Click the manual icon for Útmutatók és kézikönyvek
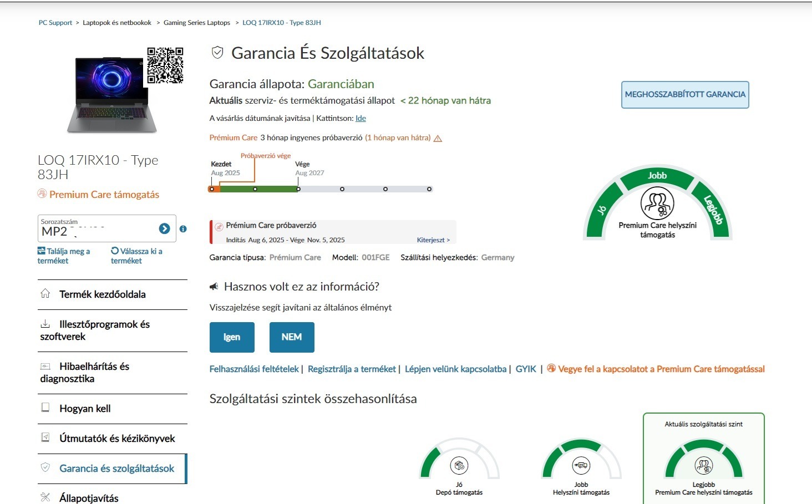 coord(45,437)
